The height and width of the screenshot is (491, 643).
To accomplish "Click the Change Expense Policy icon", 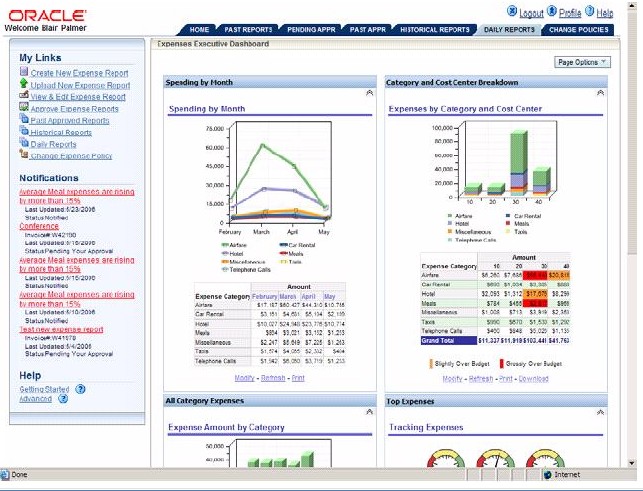I will point(24,154).
